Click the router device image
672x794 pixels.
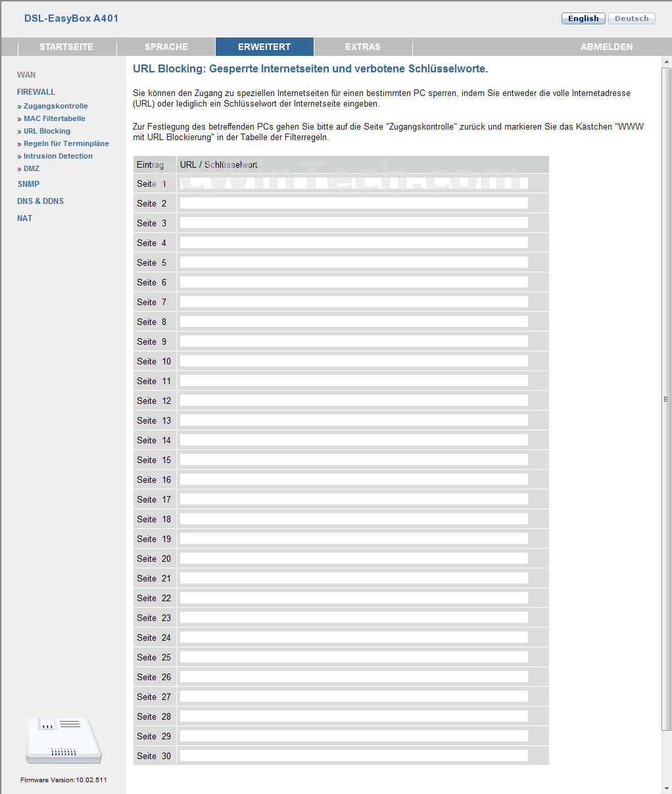pos(64,741)
